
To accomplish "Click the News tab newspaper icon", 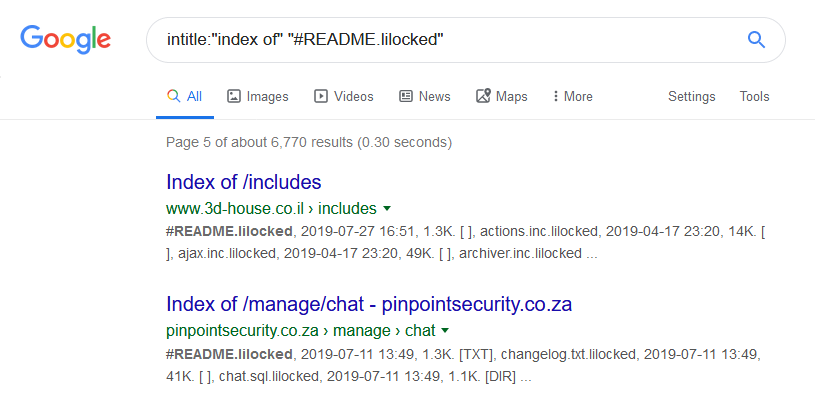I will (406, 97).
